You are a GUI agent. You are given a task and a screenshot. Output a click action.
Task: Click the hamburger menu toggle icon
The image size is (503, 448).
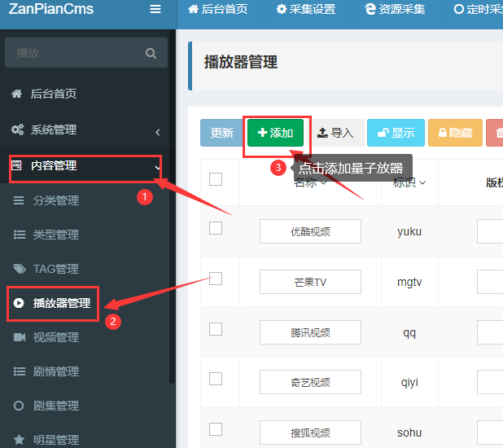point(155,10)
